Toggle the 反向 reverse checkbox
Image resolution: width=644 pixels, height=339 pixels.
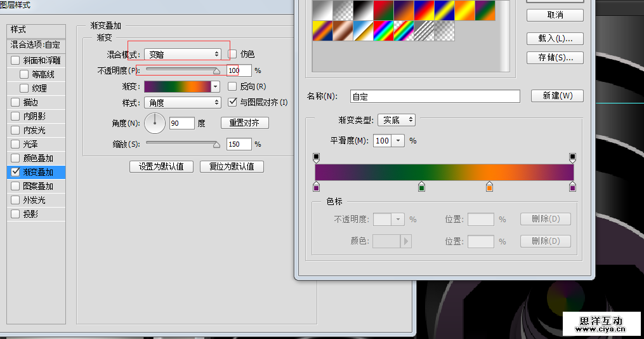pyautogui.click(x=233, y=86)
